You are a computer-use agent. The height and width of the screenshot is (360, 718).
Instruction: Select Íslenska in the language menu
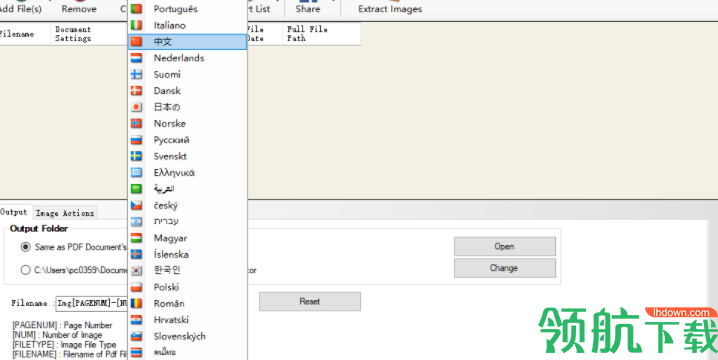tap(188, 254)
